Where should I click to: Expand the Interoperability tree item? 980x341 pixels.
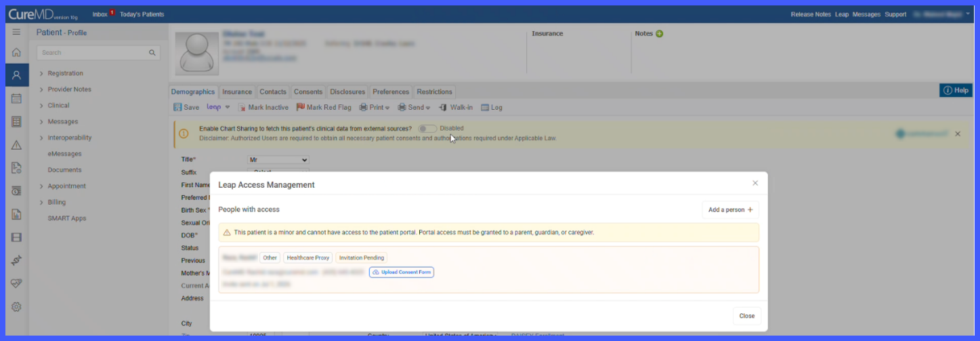[x=41, y=138]
